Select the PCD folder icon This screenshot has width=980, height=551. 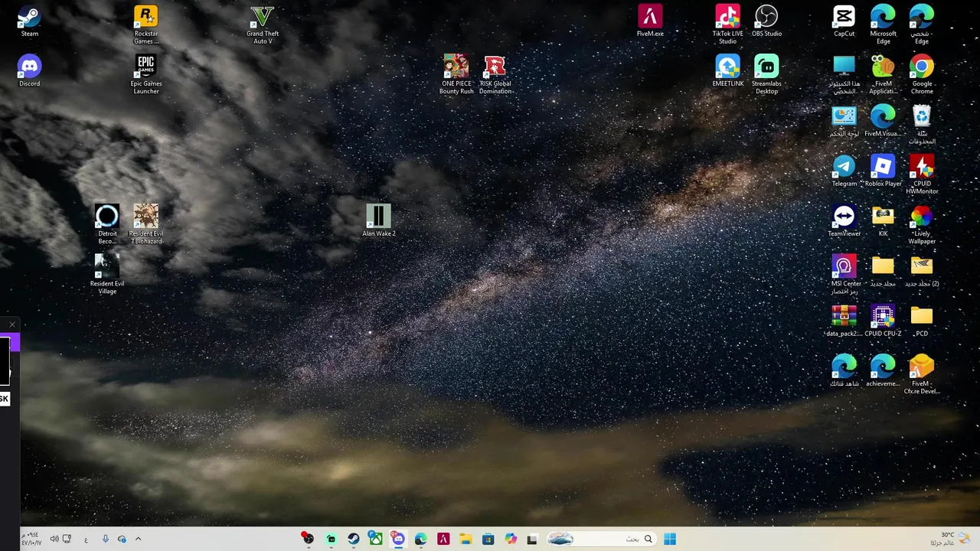pyautogui.click(x=922, y=321)
